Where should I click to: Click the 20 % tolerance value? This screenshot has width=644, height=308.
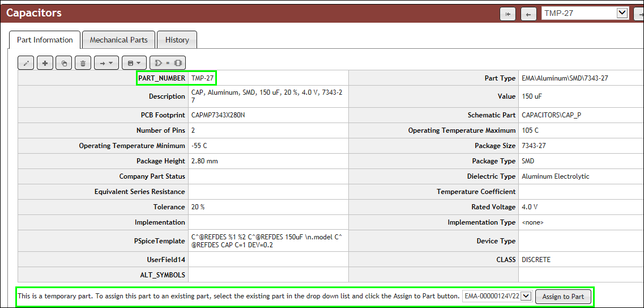click(198, 207)
